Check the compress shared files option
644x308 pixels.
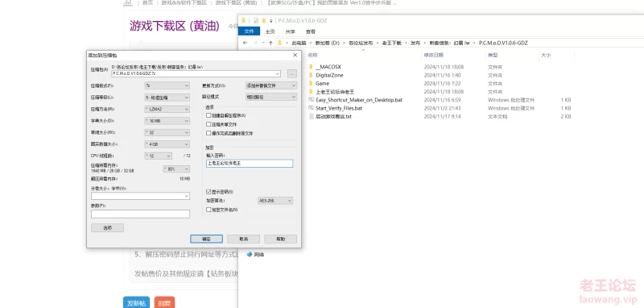tap(208, 124)
